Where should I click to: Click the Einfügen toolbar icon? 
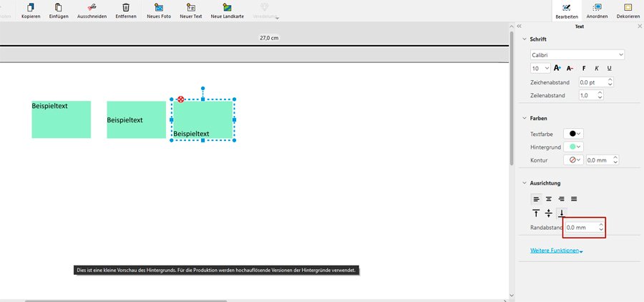tap(59, 7)
